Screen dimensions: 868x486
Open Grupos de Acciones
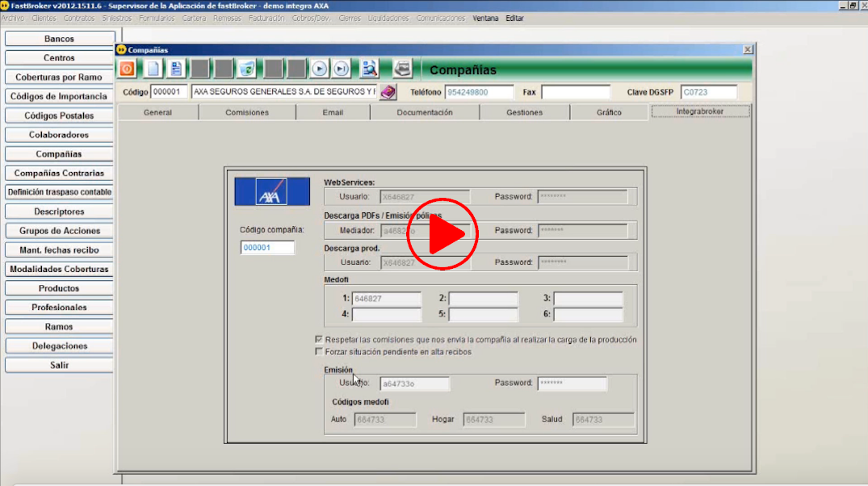[59, 231]
